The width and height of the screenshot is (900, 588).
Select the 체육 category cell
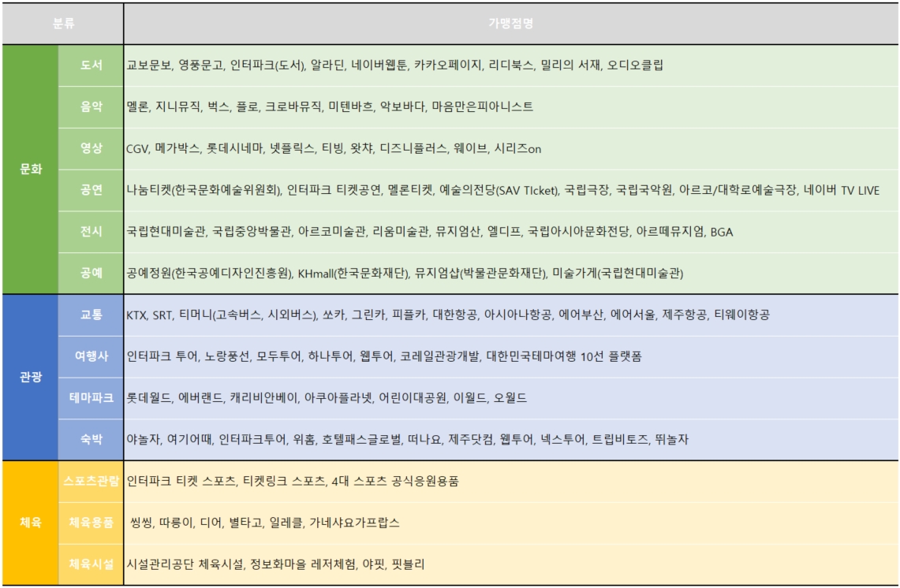click(x=31, y=523)
